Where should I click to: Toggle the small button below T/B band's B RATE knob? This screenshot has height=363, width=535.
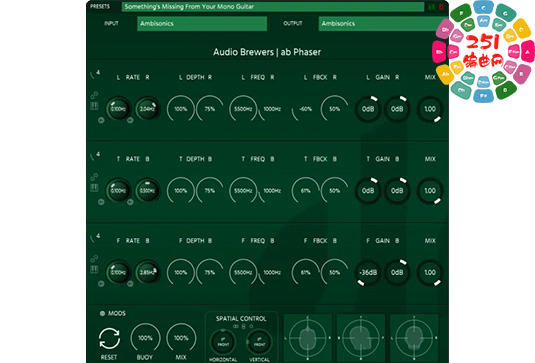[x=130, y=202]
